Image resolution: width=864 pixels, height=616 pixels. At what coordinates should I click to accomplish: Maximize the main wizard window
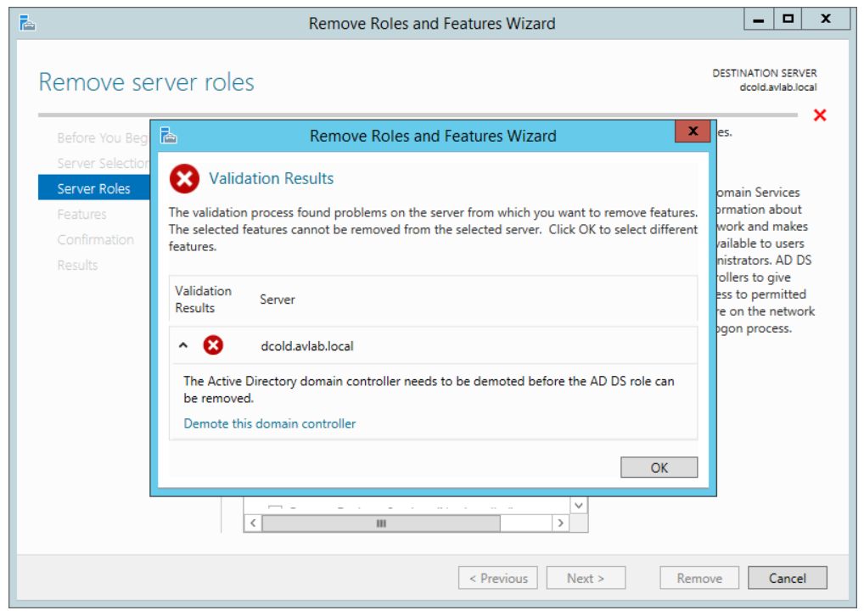pyautogui.click(x=788, y=19)
